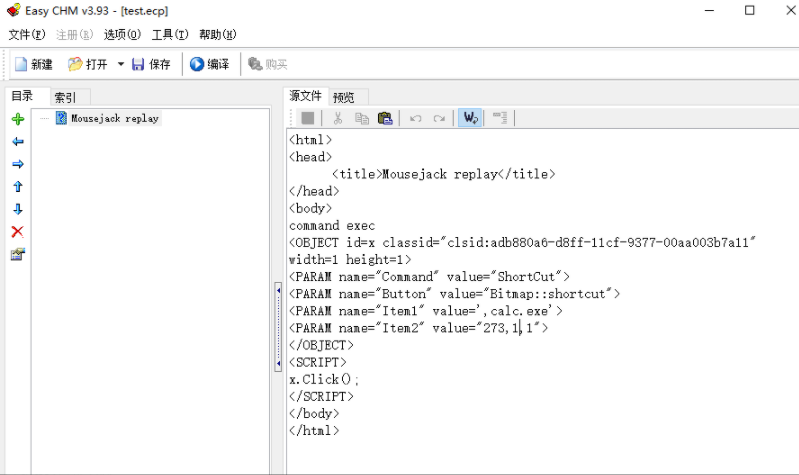Delete topic using red X icon
This screenshot has width=799, height=475.
coord(18,232)
